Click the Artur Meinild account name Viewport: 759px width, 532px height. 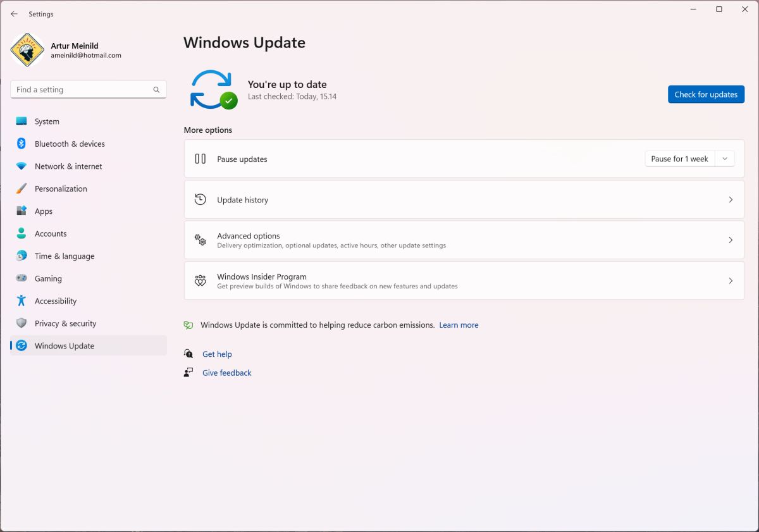point(75,46)
